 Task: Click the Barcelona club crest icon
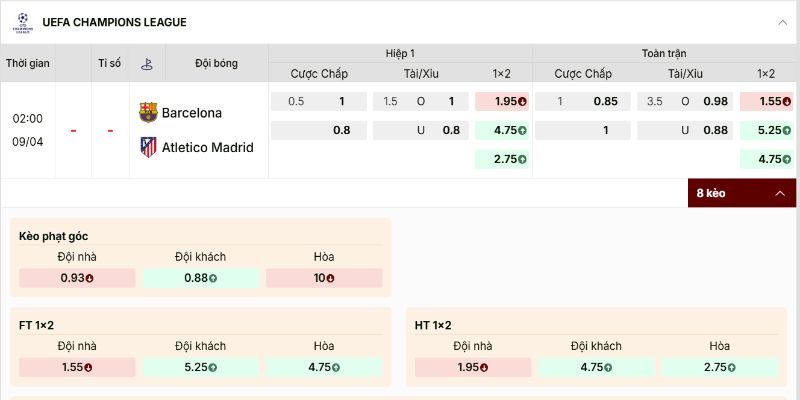pos(148,112)
